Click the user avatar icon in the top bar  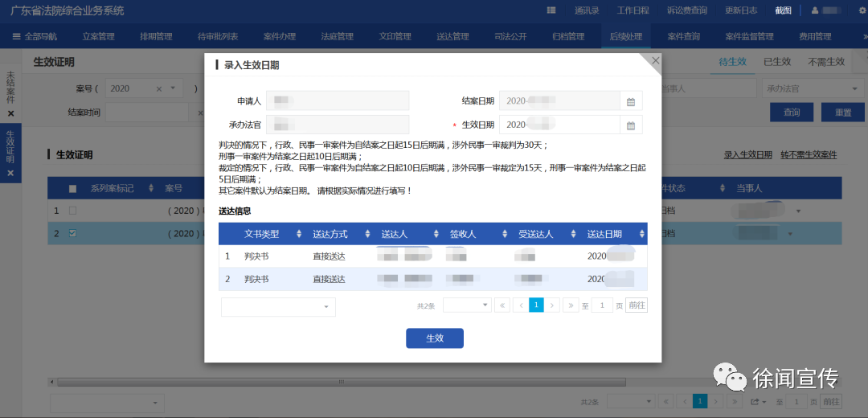815,10
